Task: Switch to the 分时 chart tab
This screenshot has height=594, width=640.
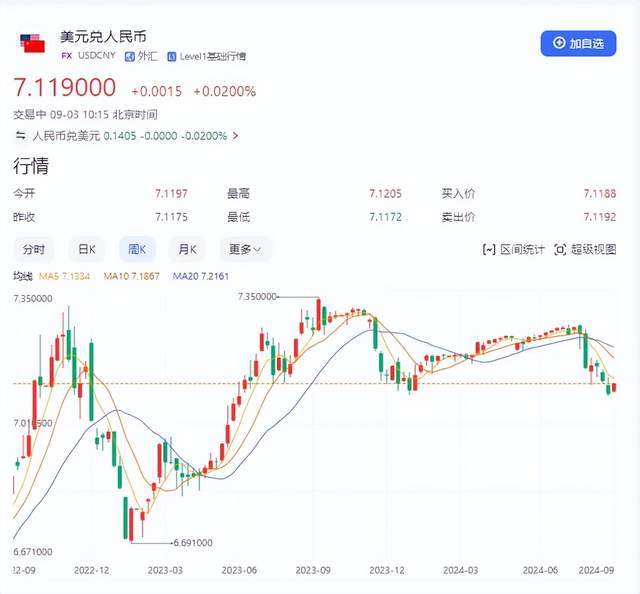Action: coord(33,249)
